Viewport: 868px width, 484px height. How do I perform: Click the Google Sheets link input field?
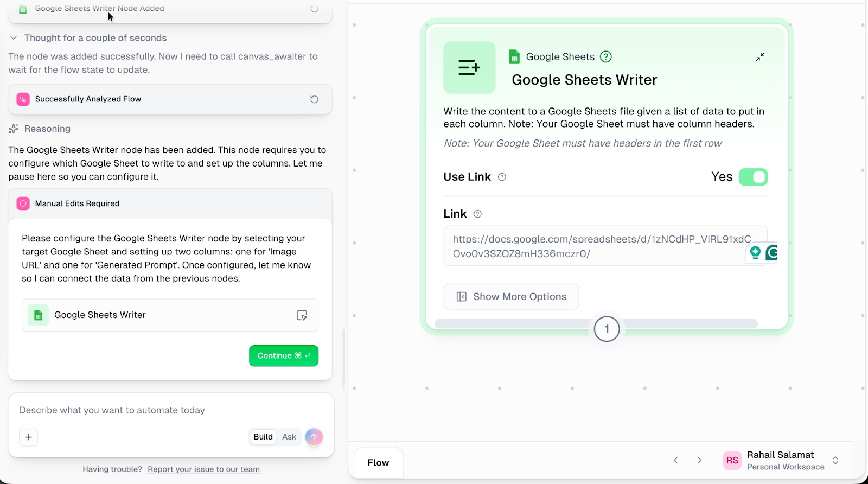[x=605, y=246]
